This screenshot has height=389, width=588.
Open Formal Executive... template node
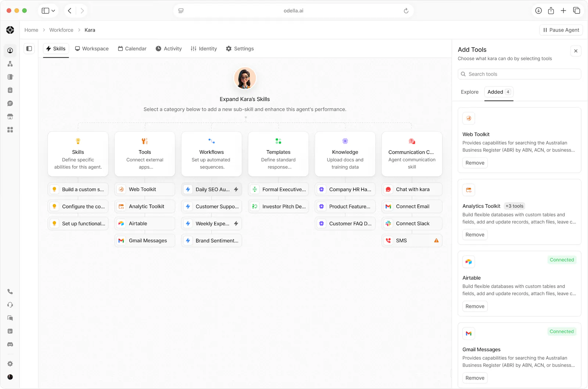click(x=278, y=190)
